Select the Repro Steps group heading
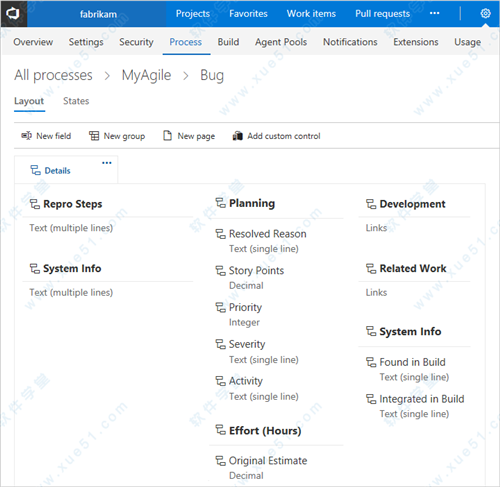Image resolution: width=500 pixels, height=487 pixels. 73,204
